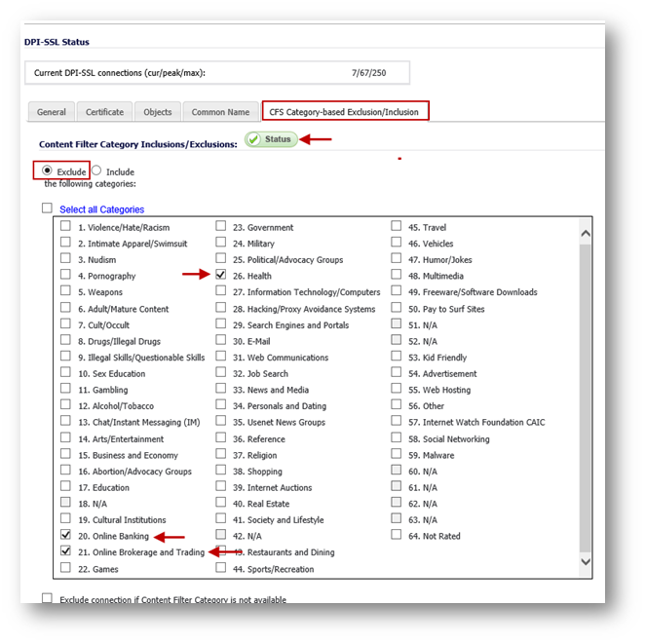646x644 pixels.
Task: Tick the Malware category checkbox
Action: (x=398, y=454)
